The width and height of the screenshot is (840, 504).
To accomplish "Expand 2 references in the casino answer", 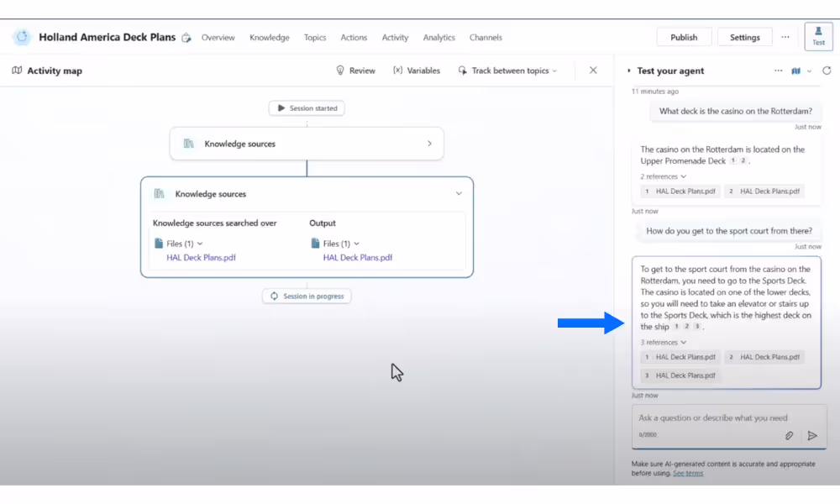I will (664, 176).
